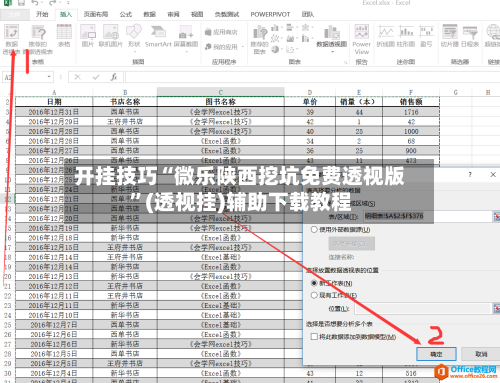This screenshot has width=500, height=383.
Task: Open the Shapes icon in illustrations group
Action: pyautogui.click(x=134, y=36)
